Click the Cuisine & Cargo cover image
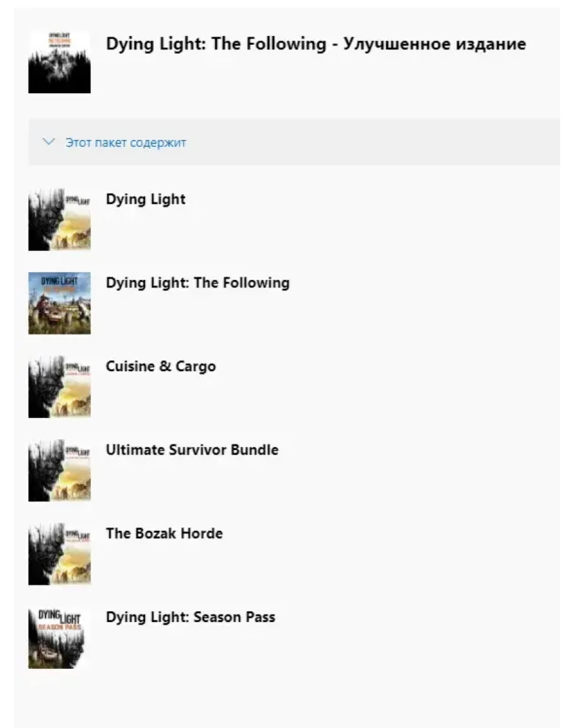 point(59,386)
